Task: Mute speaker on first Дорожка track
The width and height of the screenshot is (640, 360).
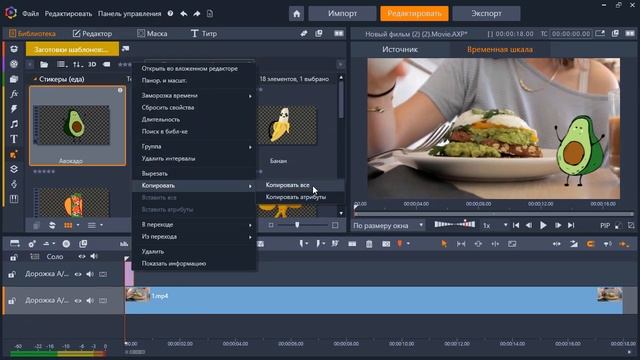Action: coord(90,274)
